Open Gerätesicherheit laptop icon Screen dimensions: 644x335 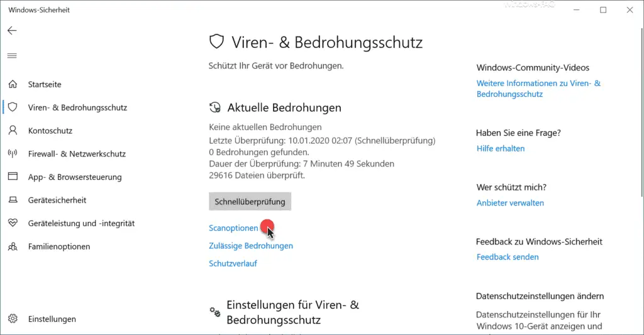click(13, 200)
